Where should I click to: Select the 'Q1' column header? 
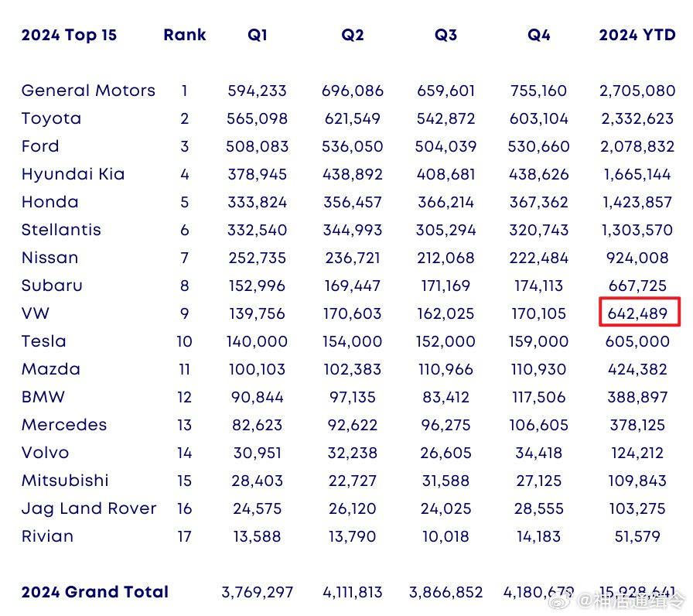pyautogui.click(x=258, y=35)
